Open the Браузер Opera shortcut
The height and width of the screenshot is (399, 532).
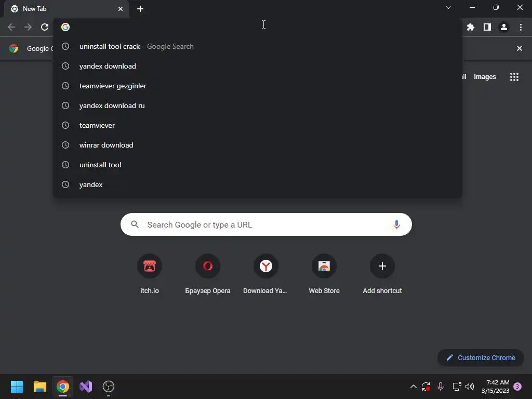click(x=208, y=274)
